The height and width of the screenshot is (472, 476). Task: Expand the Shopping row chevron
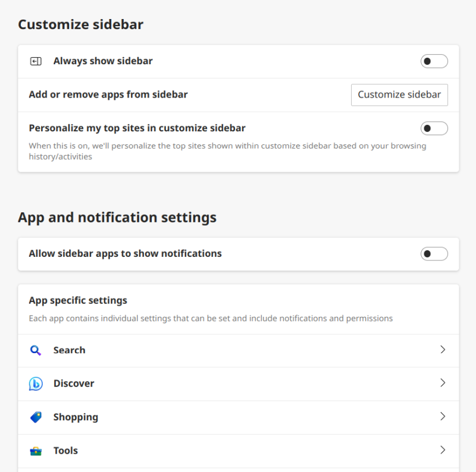[x=443, y=416]
